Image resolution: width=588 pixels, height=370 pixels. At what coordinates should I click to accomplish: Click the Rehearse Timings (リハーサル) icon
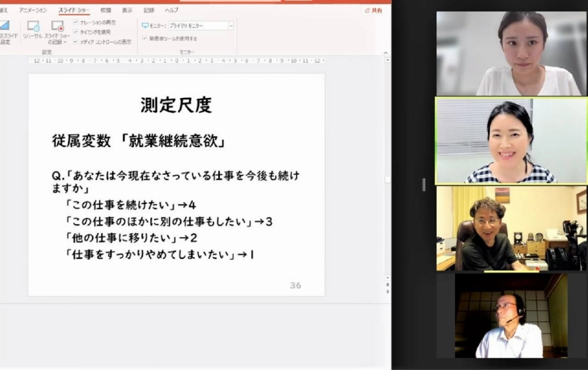33,26
